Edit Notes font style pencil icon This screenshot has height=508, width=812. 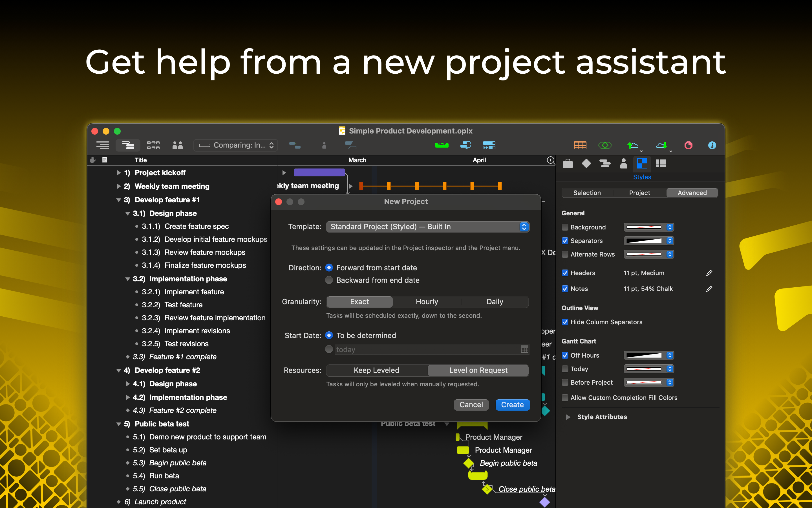click(x=709, y=289)
